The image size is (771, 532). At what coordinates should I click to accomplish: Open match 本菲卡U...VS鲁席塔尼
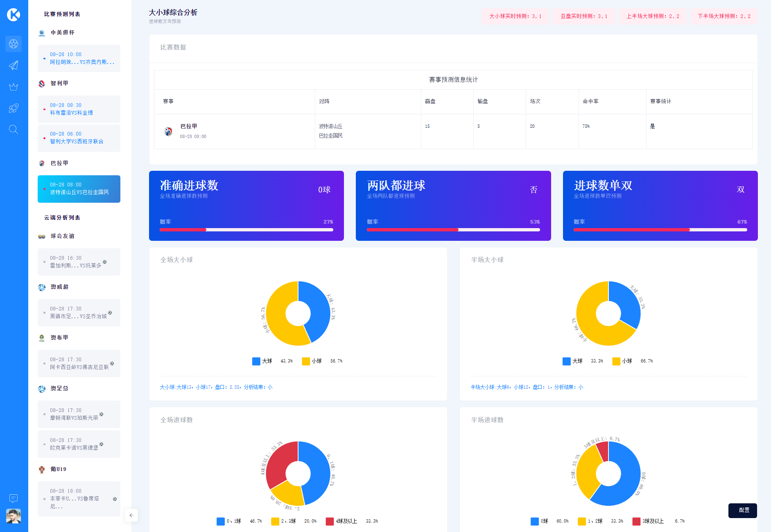pos(79,499)
